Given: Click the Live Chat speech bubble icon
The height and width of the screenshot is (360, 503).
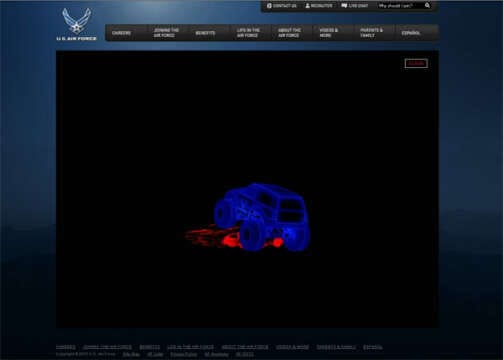Looking at the screenshot, I should (344, 6).
